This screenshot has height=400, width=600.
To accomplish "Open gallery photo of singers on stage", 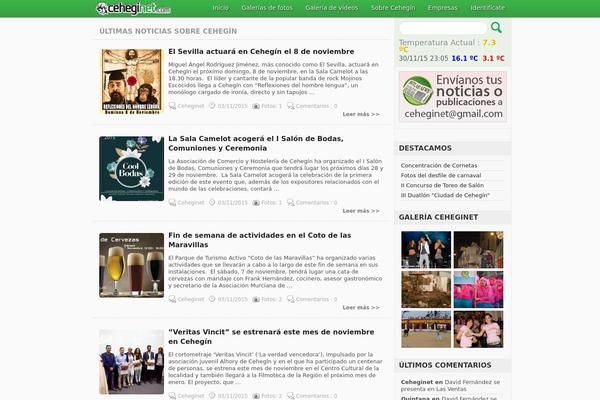I will pos(426,250).
